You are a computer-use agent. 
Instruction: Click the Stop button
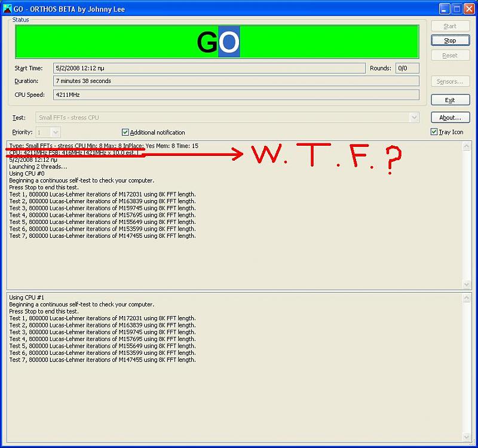pyautogui.click(x=451, y=41)
